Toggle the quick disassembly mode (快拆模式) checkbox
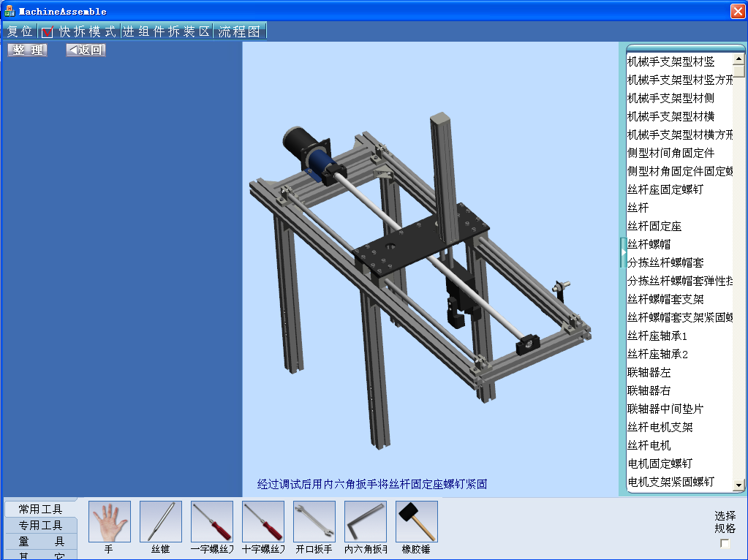The height and width of the screenshot is (560, 748). coord(48,32)
